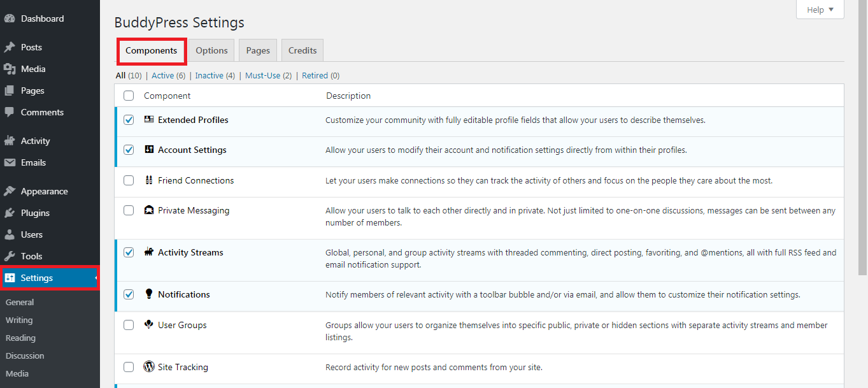
Task: Open the Reading settings submenu
Action: tap(20, 338)
